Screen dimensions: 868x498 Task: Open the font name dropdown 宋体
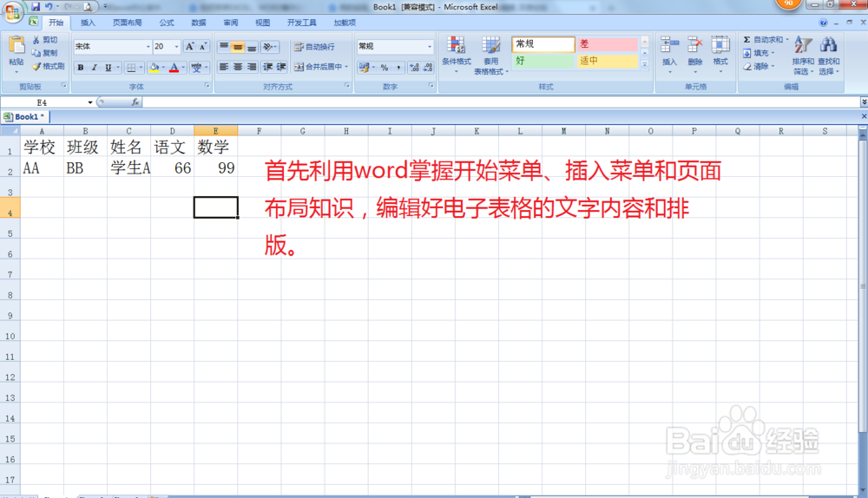[148, 47]
